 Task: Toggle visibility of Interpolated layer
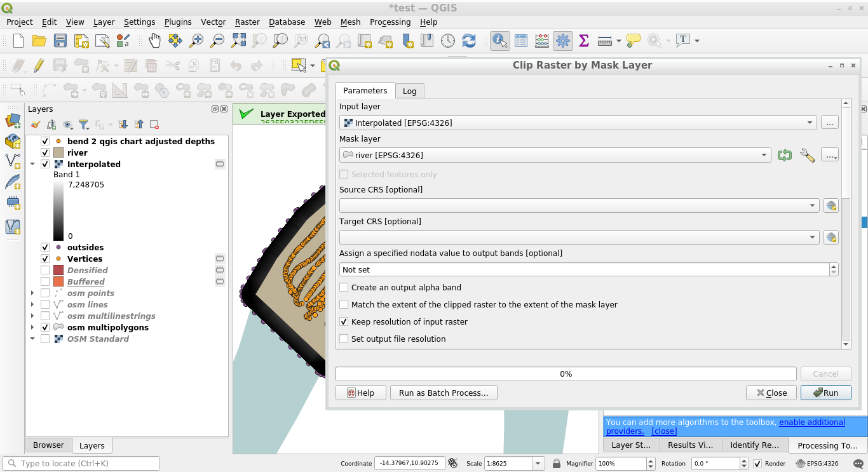click(x=45, y=164)
